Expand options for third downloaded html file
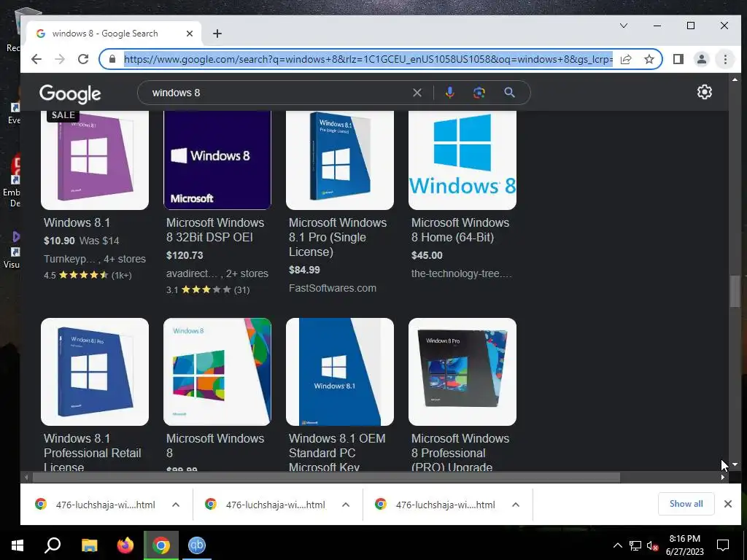Screen dimensions: 747x560 (516, 505)
